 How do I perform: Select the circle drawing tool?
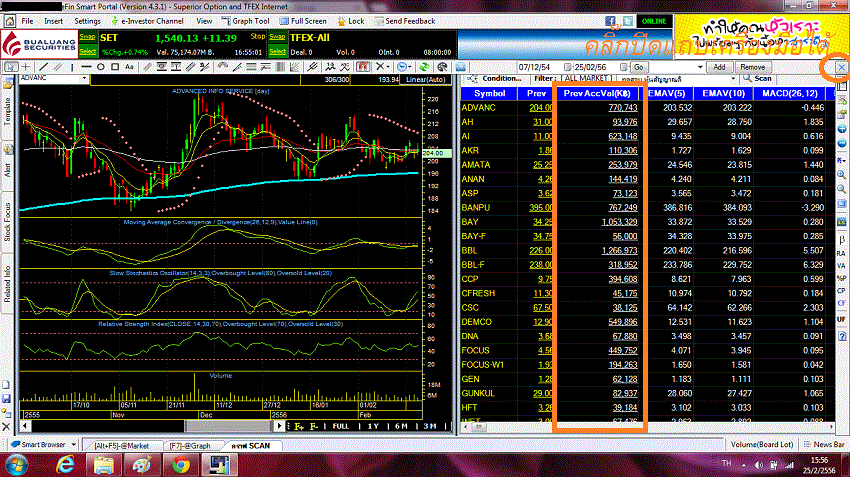point(100,67)
